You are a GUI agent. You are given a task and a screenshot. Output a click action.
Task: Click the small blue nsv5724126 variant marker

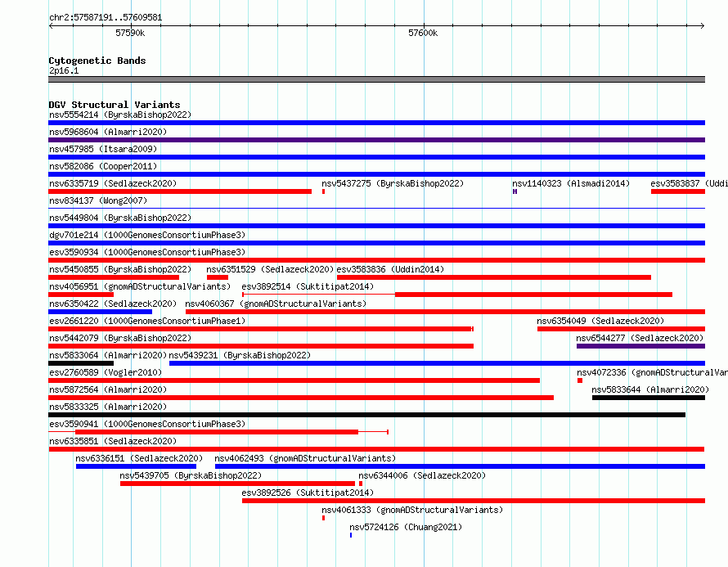[351, 535]
